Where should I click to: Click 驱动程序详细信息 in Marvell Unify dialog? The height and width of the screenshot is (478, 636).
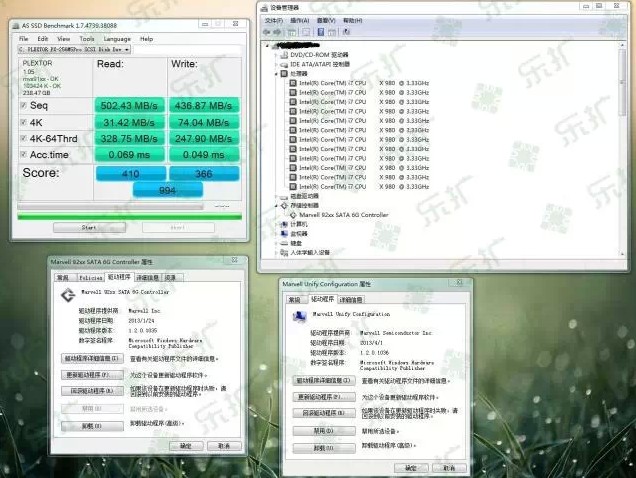324,381
